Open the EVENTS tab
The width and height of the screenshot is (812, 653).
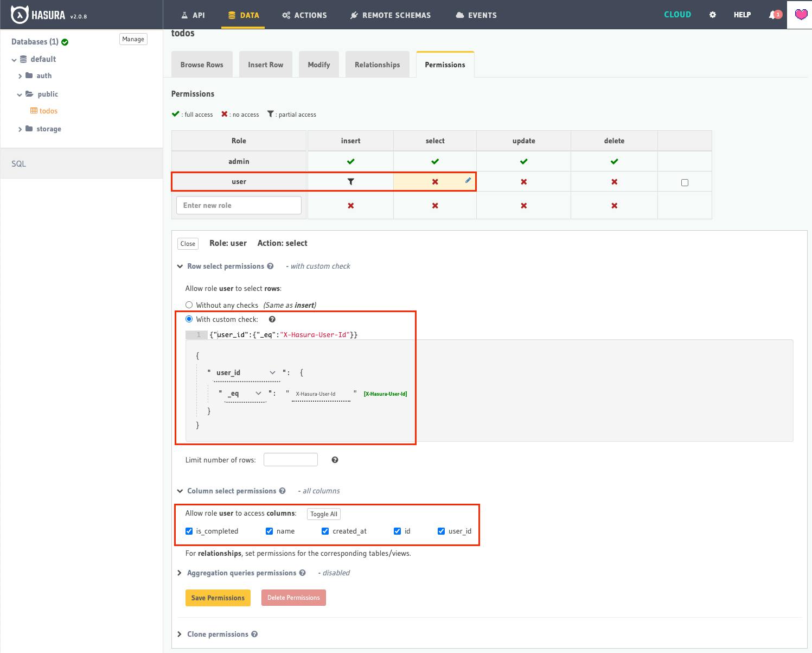coord(476,15)
